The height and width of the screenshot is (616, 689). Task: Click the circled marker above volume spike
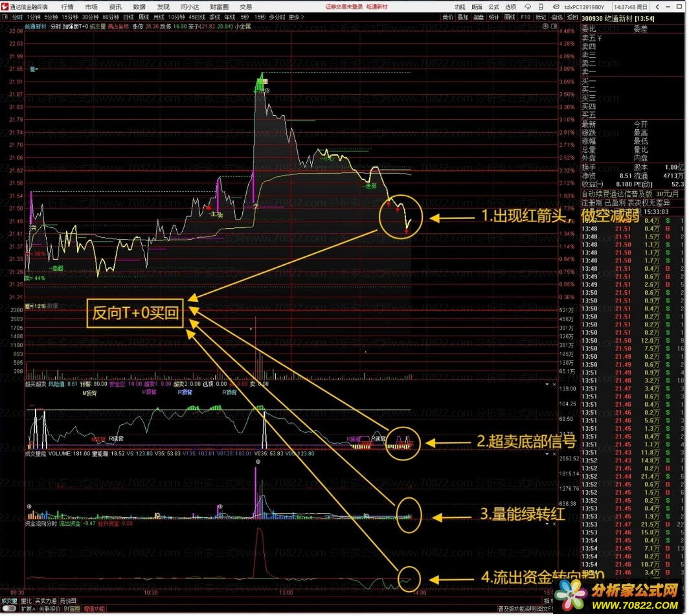click(x=258, y=462)
